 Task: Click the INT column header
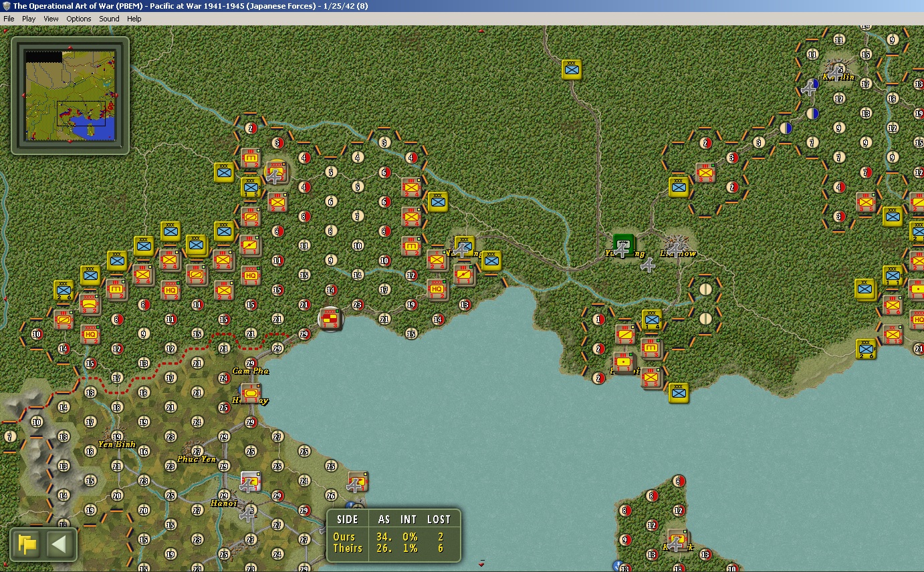pyautogui.click(x=409, y=519)
